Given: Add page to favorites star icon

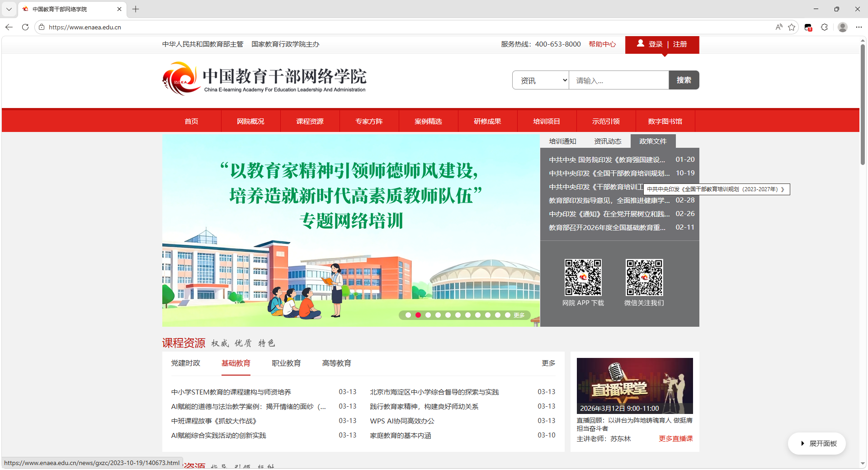Looking at the screenshot, I should (792, 27).
